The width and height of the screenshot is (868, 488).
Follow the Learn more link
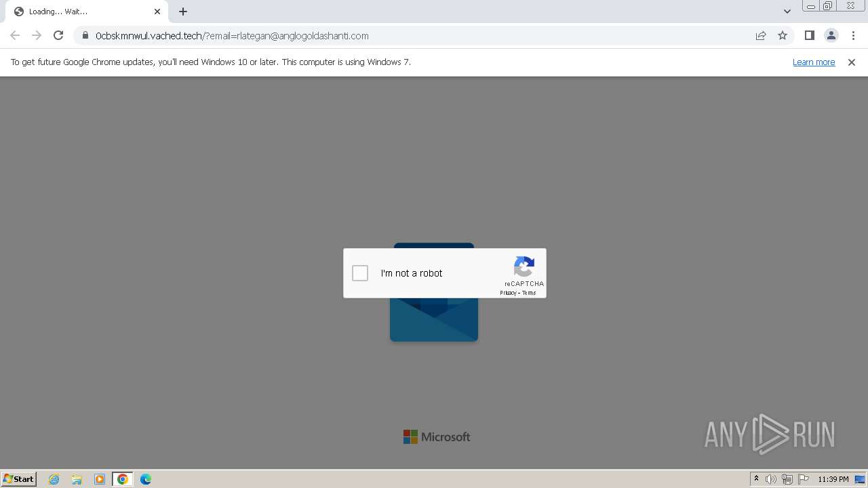point(814,62)
